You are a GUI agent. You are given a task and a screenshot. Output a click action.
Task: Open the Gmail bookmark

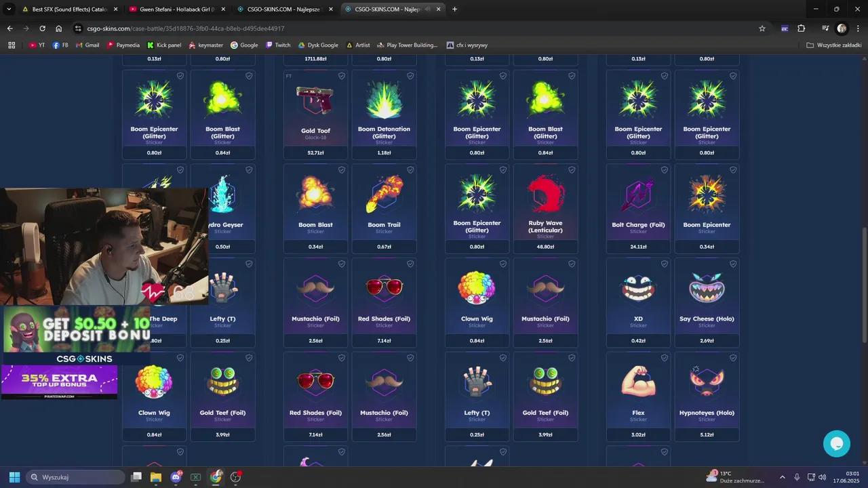tap(87, 45)
